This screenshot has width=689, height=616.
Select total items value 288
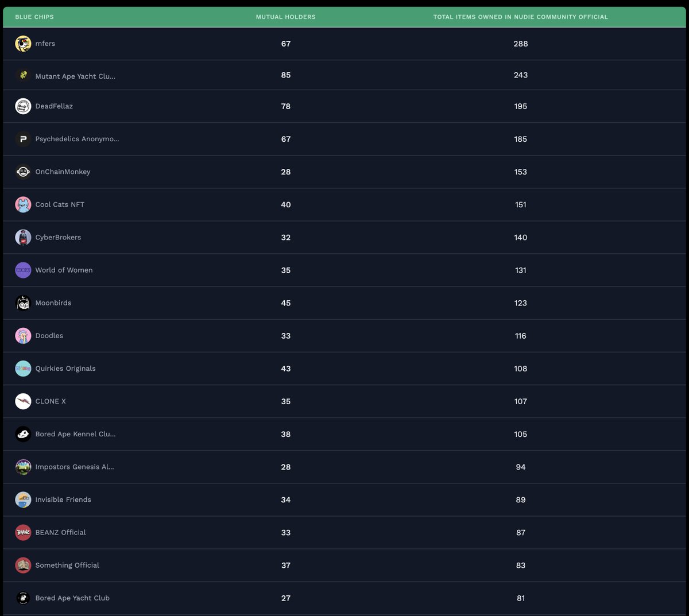tap(521, 44)
